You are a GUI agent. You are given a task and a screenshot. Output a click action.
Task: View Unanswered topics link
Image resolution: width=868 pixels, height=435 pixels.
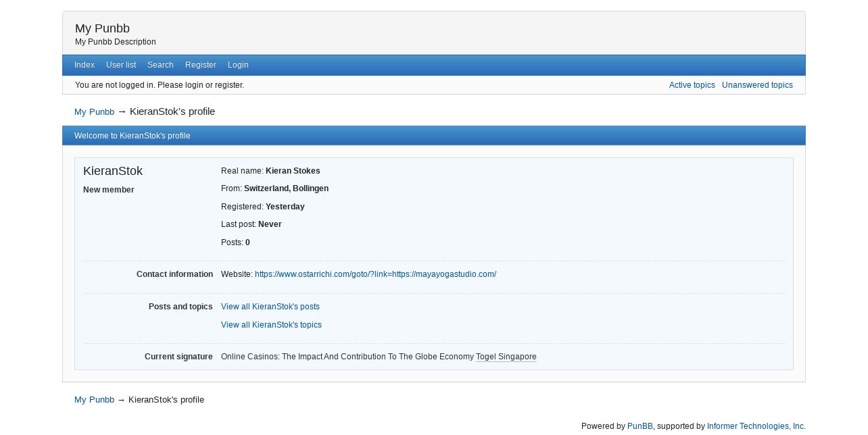click(x=757, y=85)
